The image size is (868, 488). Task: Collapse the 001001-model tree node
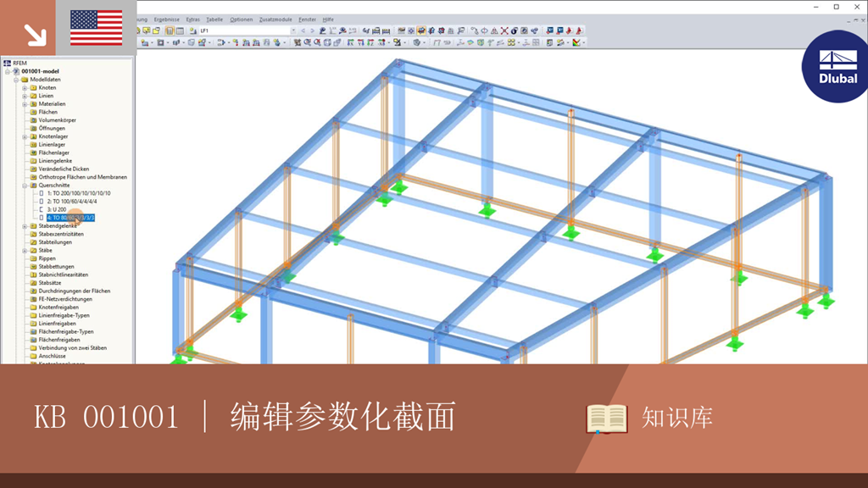[8, 71]
